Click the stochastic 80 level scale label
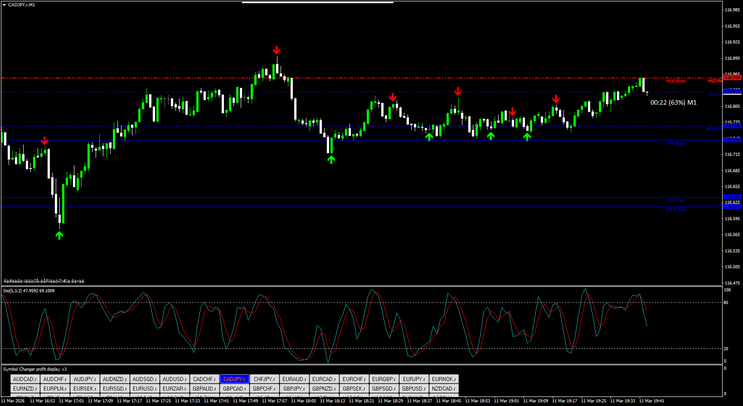 coord(727,302)
